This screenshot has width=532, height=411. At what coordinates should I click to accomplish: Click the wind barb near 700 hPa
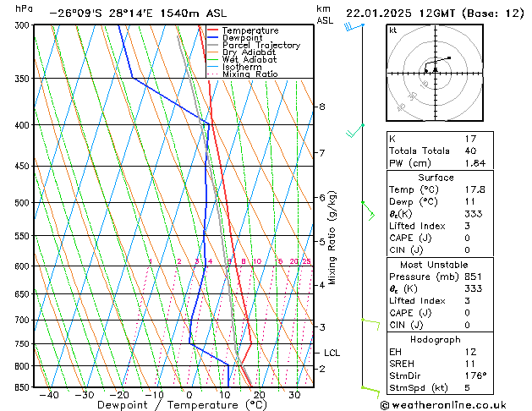click(370, 321)
